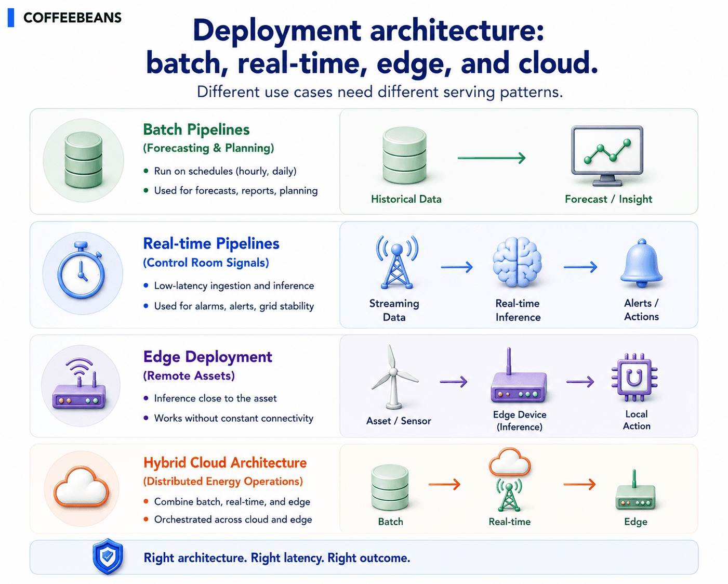
Task: Click the Real-time Pipelines stopwatch icon
Action: point(81,270)
